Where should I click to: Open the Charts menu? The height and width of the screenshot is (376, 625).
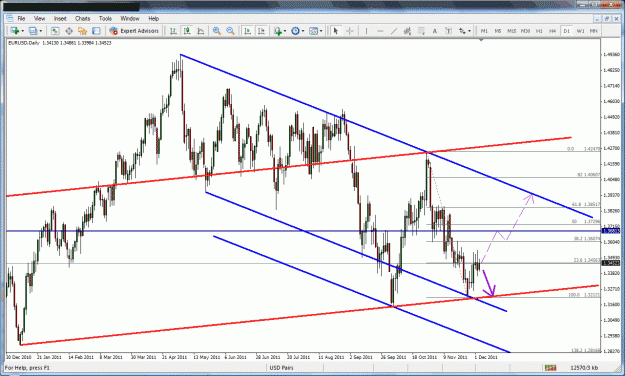coord(83,18)
